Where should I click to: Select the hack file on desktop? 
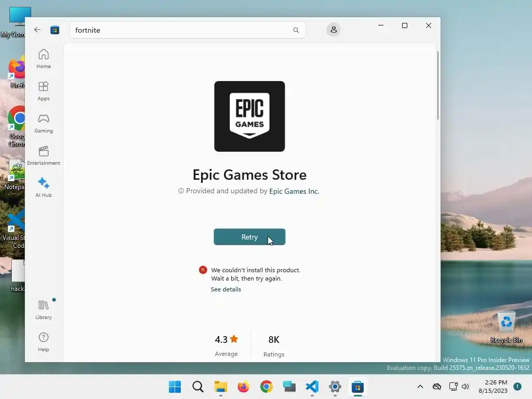click(18, 276)
